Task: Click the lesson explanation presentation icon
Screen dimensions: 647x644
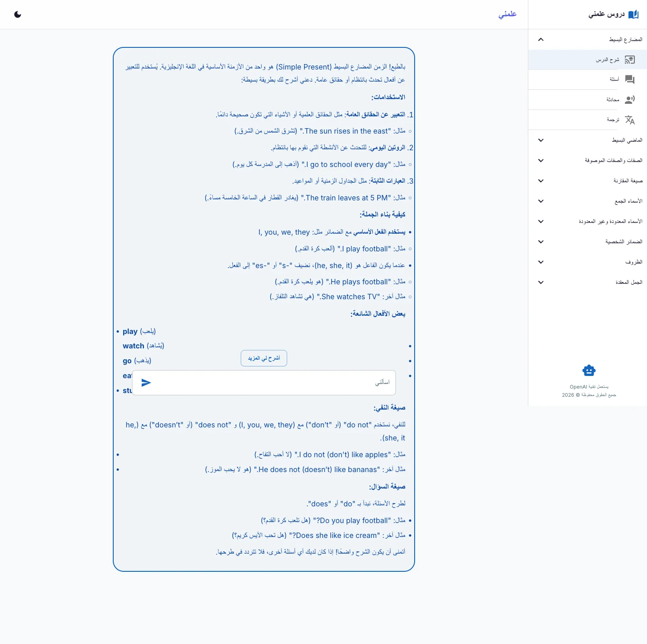Action: coord(630,60)
